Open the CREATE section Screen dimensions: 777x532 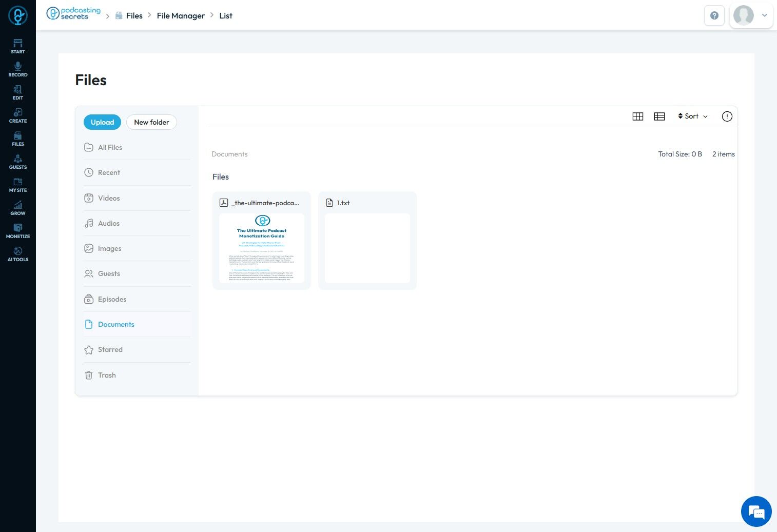tap(18, 115)
